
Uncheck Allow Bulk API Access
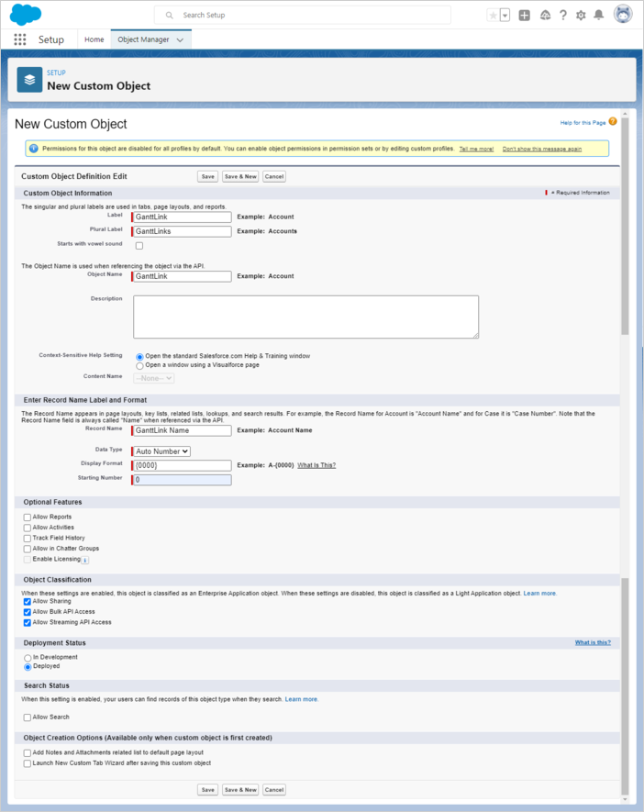tap(28, 612)
